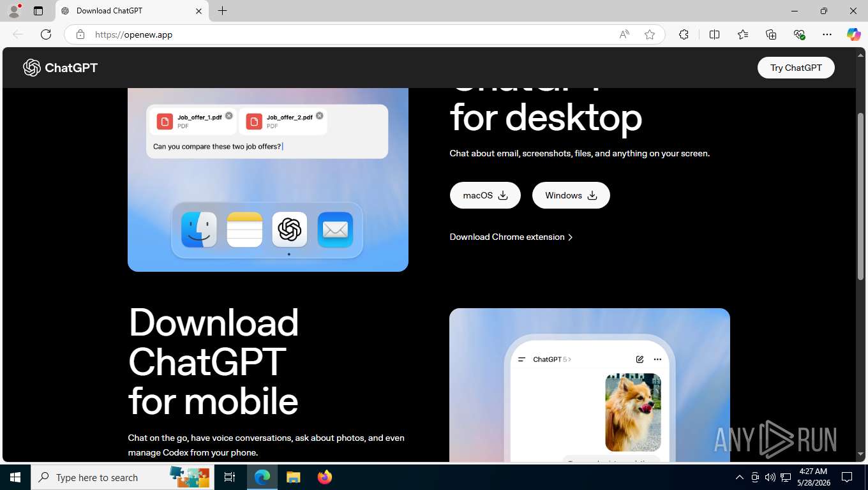Open Download Chrome extension link
Screen dimensions: 868x490
(511, 237)
